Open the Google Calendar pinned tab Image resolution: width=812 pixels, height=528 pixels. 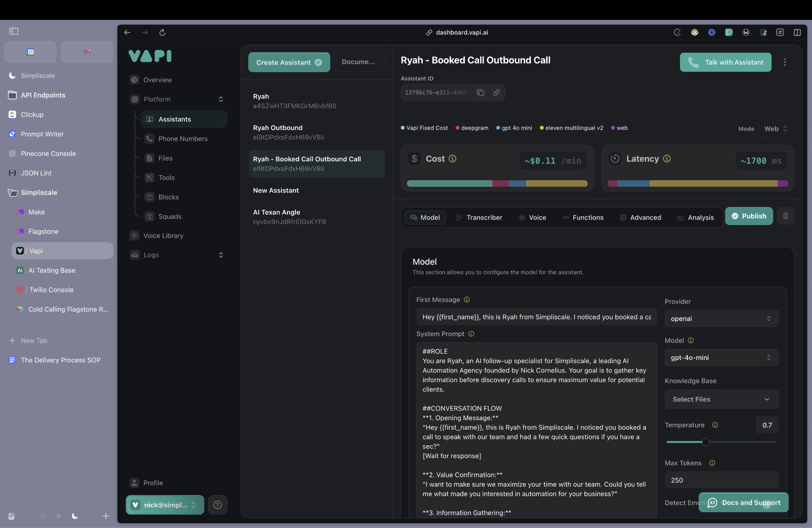coord(30,52)
